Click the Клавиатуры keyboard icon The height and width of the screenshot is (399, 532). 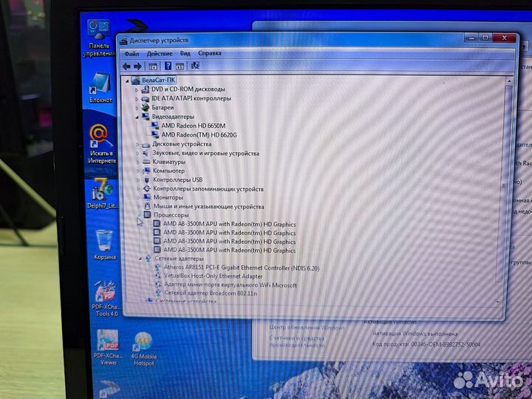146,162
